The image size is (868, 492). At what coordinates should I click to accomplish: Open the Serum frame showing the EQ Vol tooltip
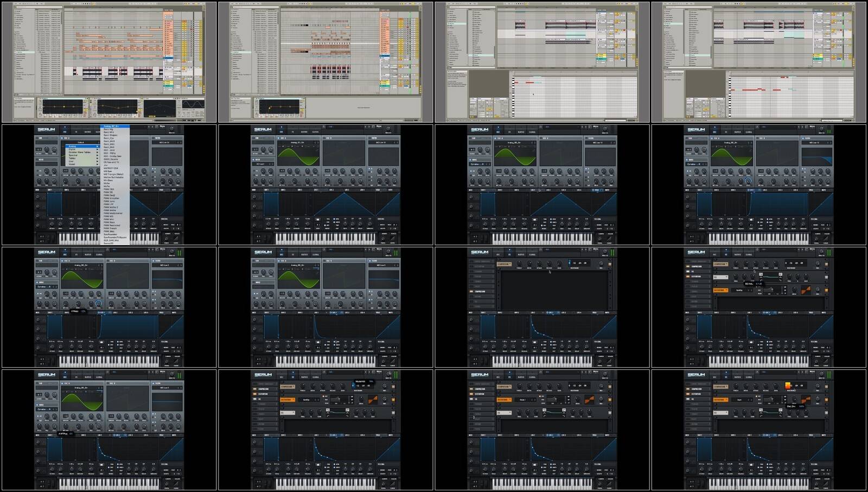[759, 307]
